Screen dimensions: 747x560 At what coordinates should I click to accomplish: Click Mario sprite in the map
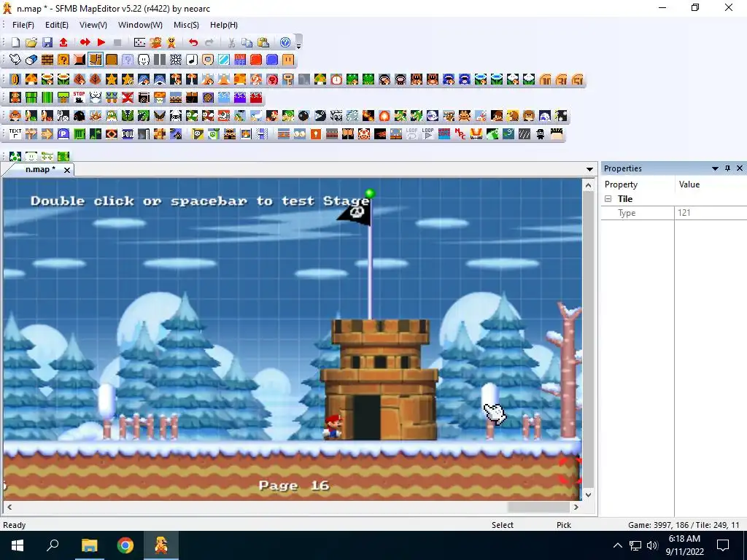point(333,427)
